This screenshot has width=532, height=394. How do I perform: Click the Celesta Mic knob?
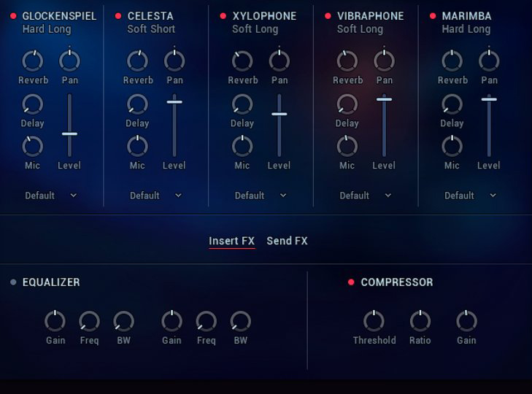point(137,147)
